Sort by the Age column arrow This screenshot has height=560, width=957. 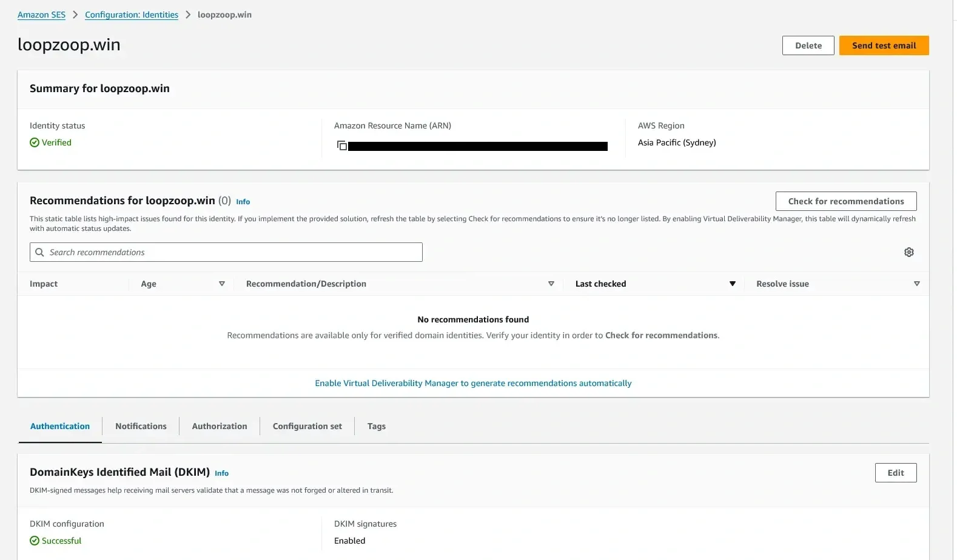pos(222,284)
